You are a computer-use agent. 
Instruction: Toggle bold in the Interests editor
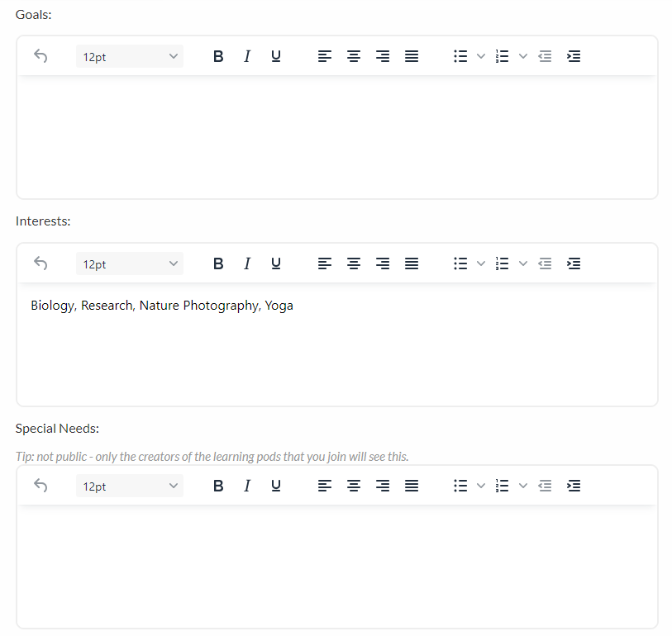point(218,263)
